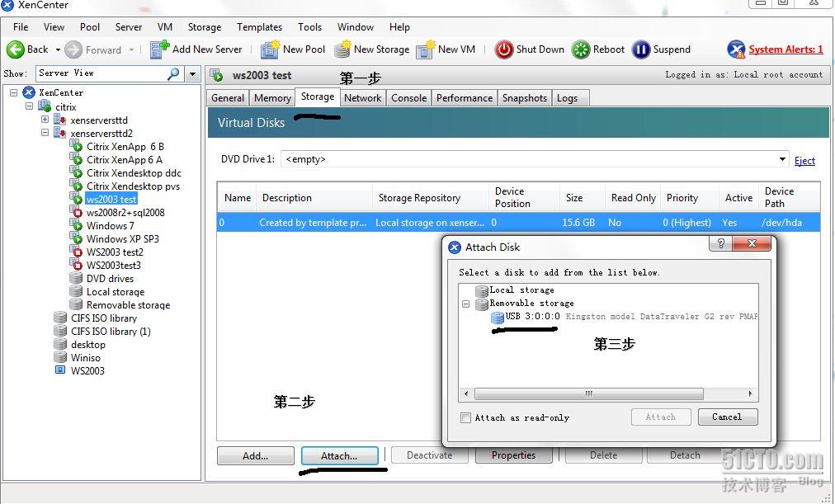Click the Eject link
The height and width of the screenshot is (504, 835).
coord(804,161)
